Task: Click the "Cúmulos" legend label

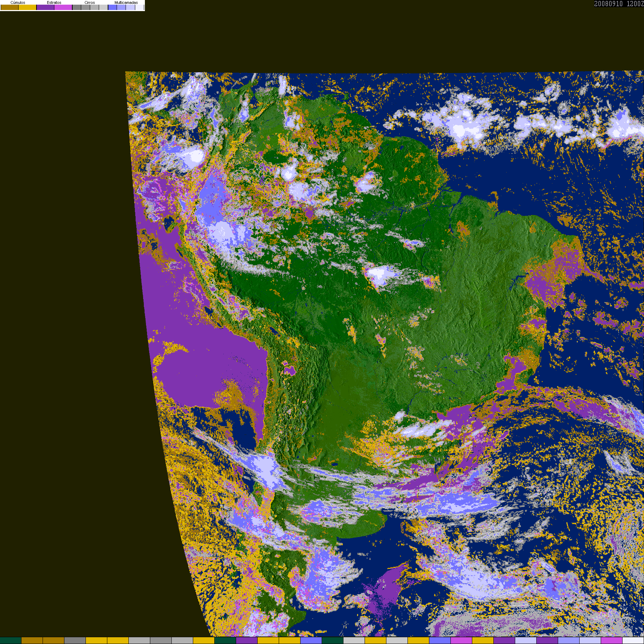Action: click(x=18, y=3)
